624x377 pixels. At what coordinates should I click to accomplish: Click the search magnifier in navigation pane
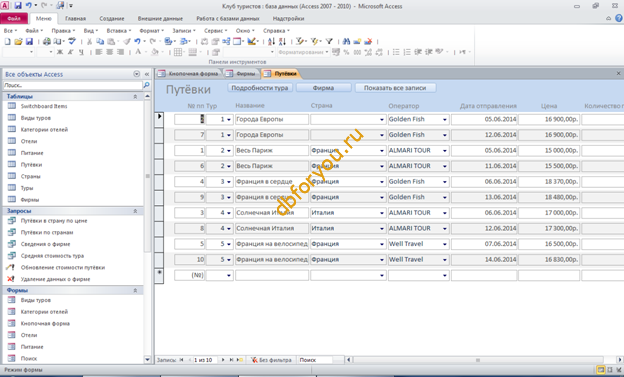(x=146, y=85)
